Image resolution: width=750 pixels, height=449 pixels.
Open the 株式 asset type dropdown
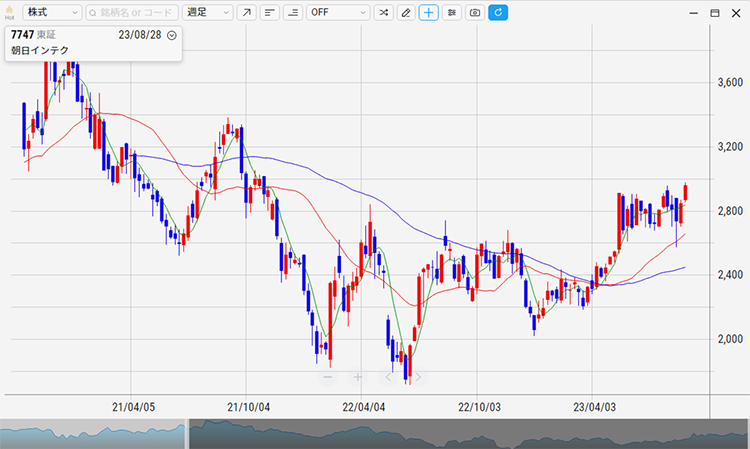[x=52, y=13]
